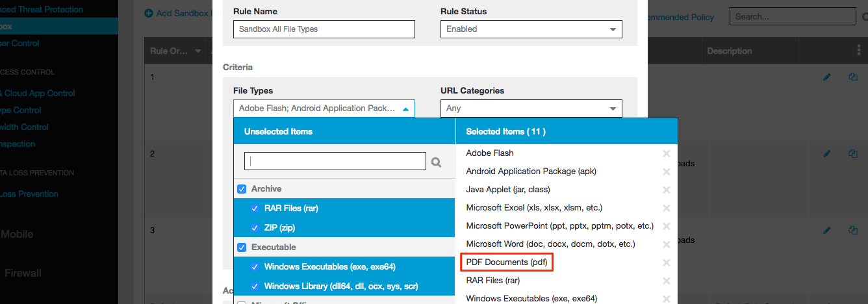Image resolution: width=868 pixels, height=304 pixels.
Task: Click the copy icon for rule 2
Action: [853, 153]
